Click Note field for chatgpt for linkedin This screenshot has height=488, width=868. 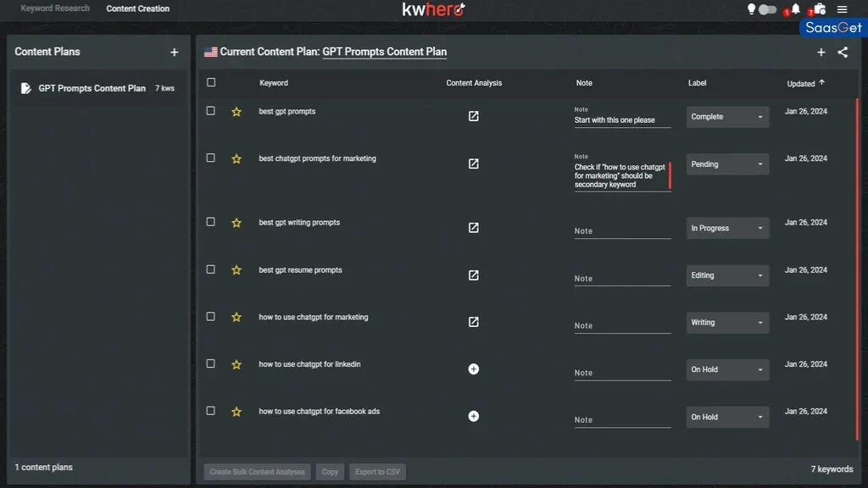coord(622,373)
